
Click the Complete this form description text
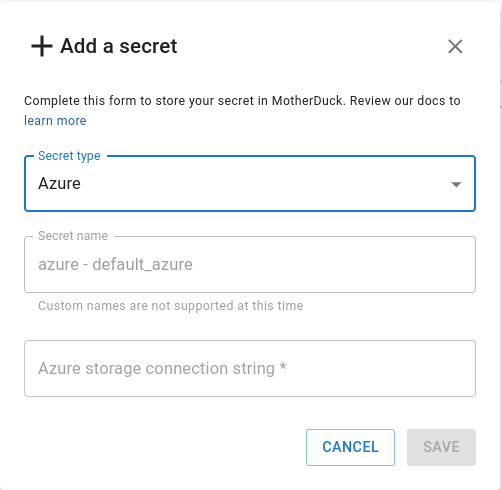coord(242,101)
